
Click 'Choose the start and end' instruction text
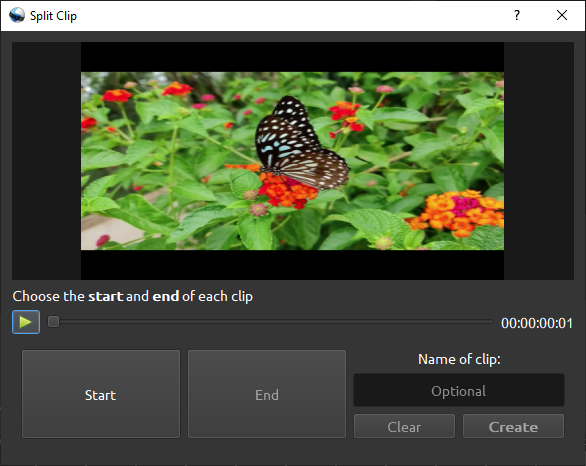[133, 296]
